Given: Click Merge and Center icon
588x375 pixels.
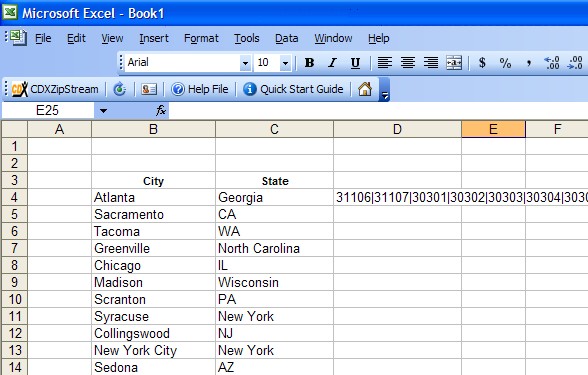Looking at the screenshot, I should pos(454,63).
